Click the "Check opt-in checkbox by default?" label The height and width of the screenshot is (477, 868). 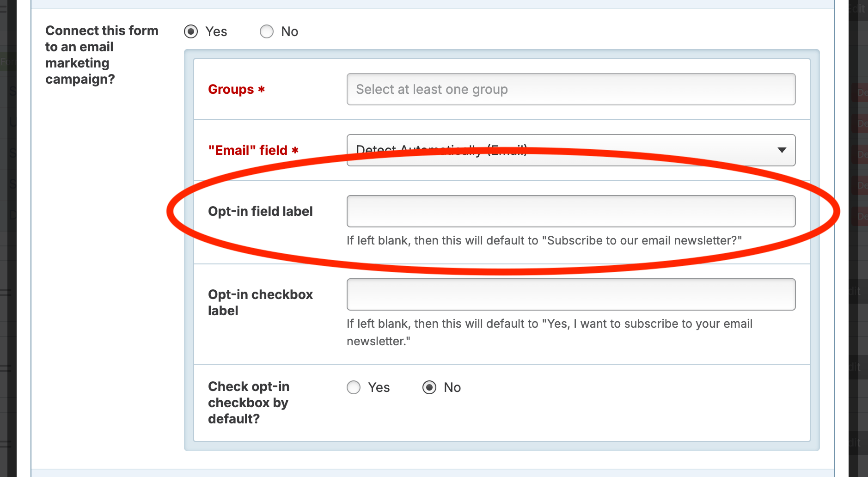point(249,403)
